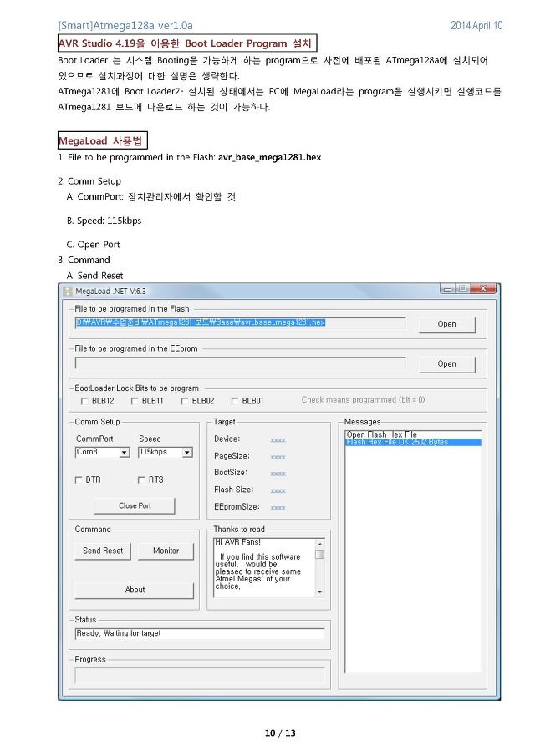Click the AVR Studio 4.19 Boot Loader heading
This screenshot has width=535, height=756.
[x=187, y=43]
